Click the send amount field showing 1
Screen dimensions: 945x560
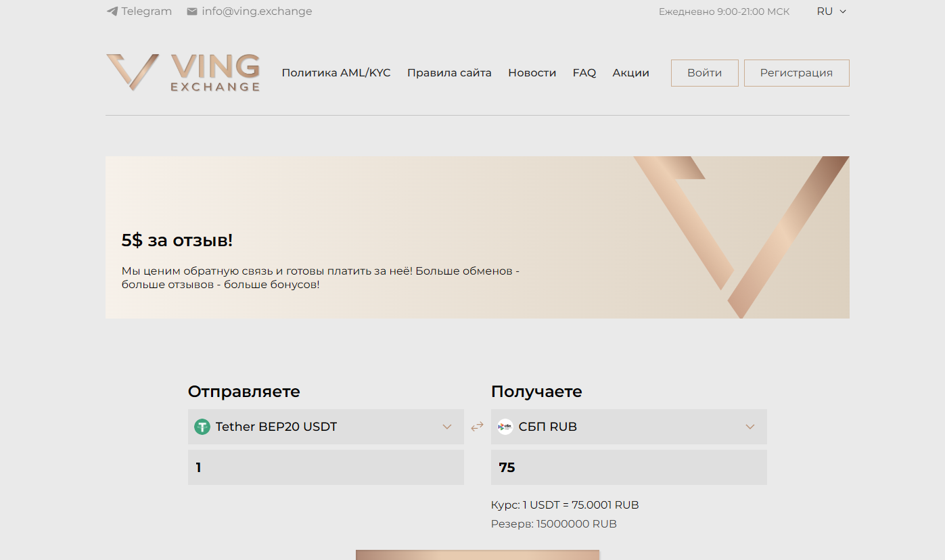pos(326,467)
